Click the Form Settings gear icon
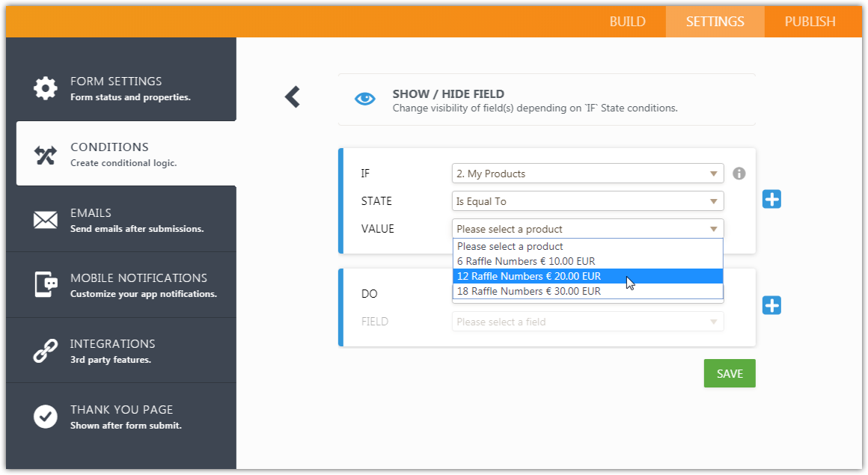The image size is (868, 475). coord(45,88)
